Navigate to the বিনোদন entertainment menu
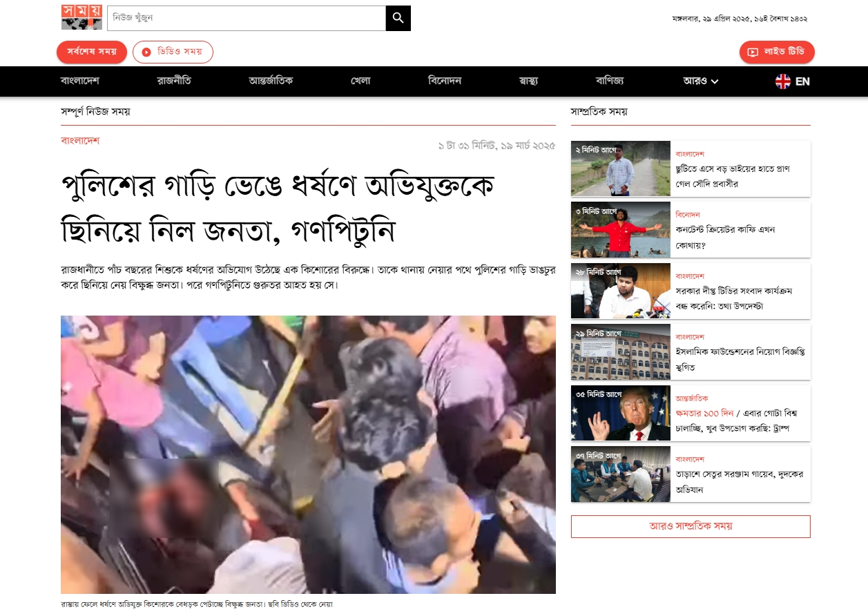The width and height of the screenshot is (868, 616). tap(445, 81)
